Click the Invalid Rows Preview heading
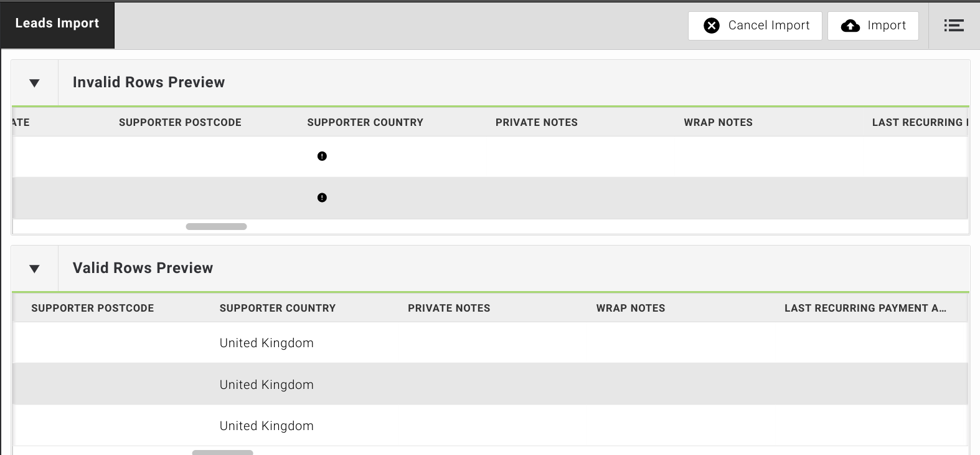This screenshot has height=455, width=980. pyautogui.click(x=149, y=82)
